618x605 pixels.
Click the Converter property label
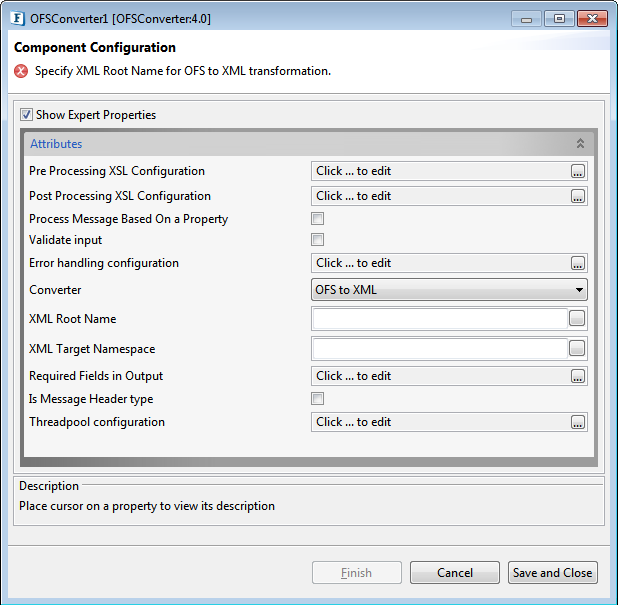(55, 290)
